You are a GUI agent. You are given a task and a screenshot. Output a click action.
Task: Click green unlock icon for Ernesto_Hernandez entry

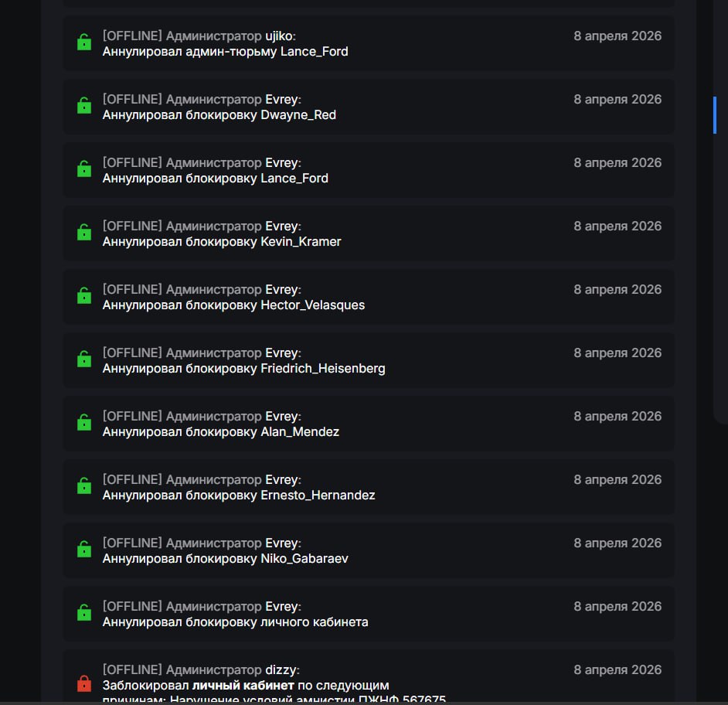click(x=84, y=486)
